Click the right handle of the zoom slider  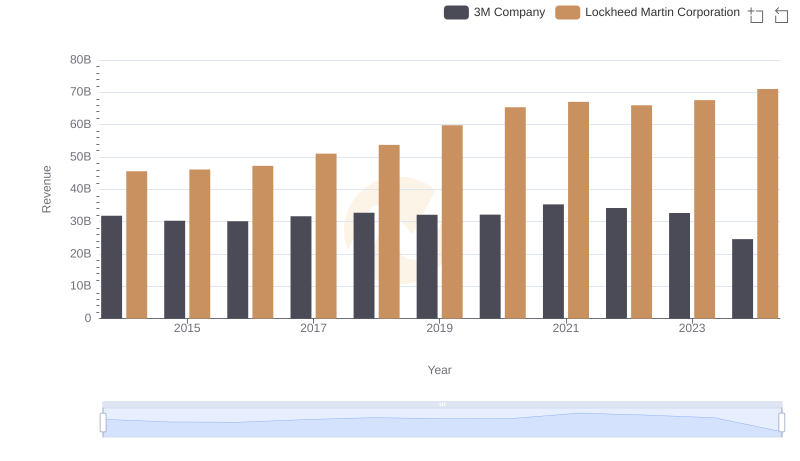point(781,423)
